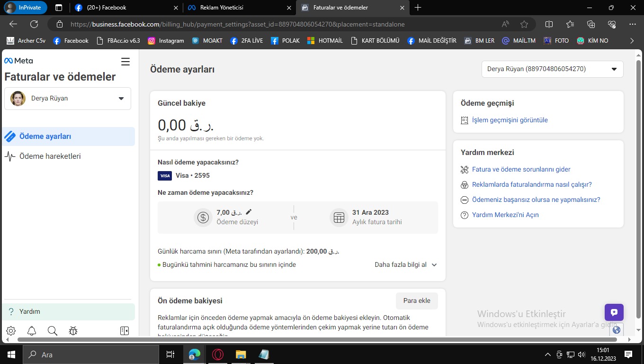The image size is (644, 364).
Task: Open the browser Collections icon
Action: click(591, 24)
